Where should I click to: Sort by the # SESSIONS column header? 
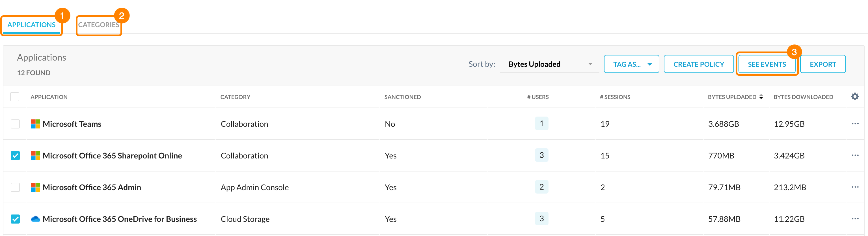[x=615, y=97]
